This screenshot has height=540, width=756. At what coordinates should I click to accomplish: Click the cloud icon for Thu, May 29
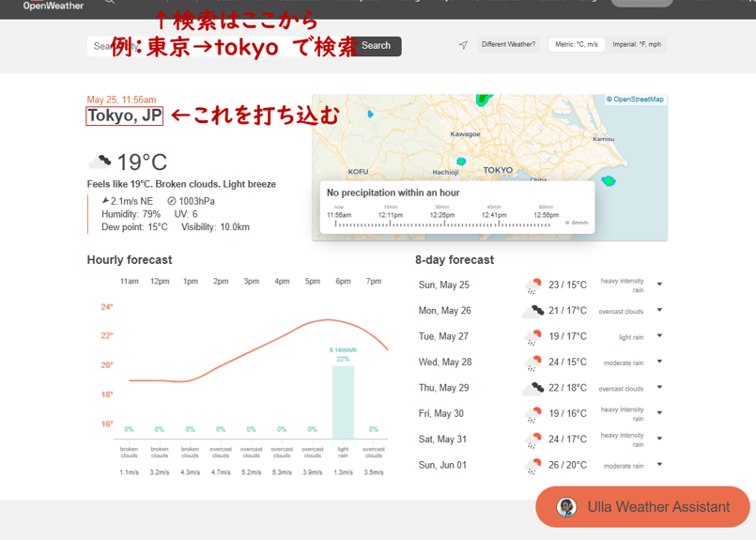[x=532, y=389]
